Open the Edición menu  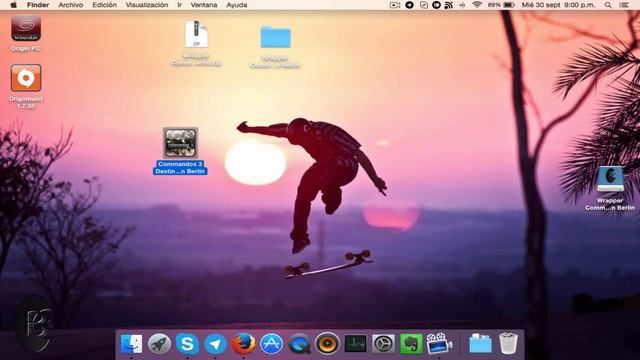click(104, 5)
